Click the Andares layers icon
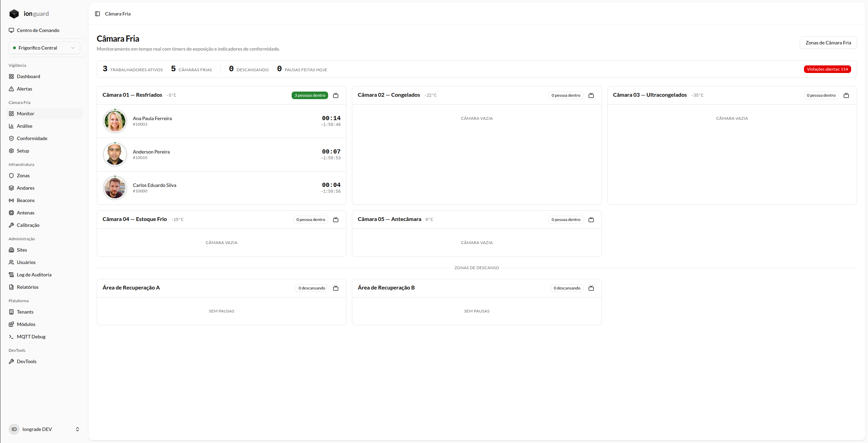Image resolution: width=868 pixels, height=443 pixels. (x=11, y=188)
